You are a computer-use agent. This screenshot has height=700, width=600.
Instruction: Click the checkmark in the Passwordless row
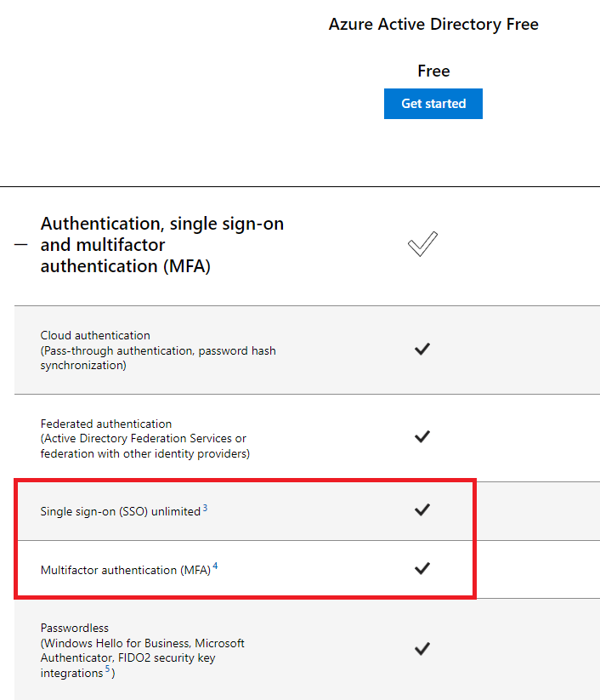point(422,648)
